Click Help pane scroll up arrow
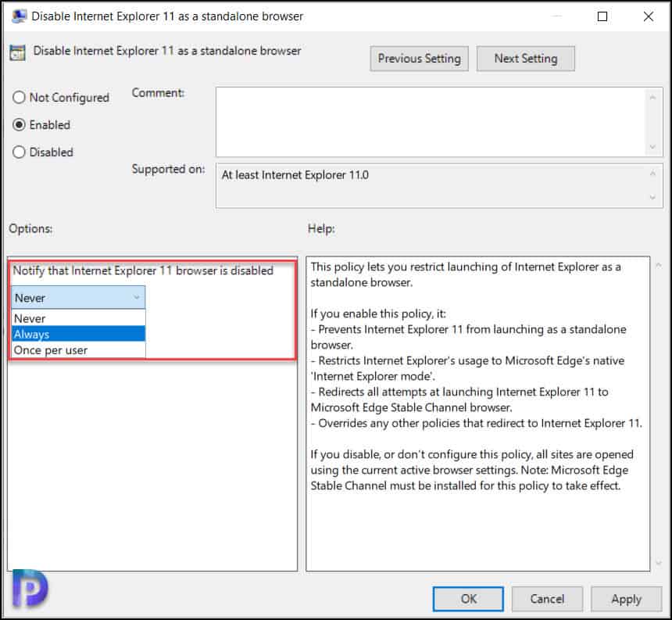This screenshot has height=620, width=672. (659, 265)
